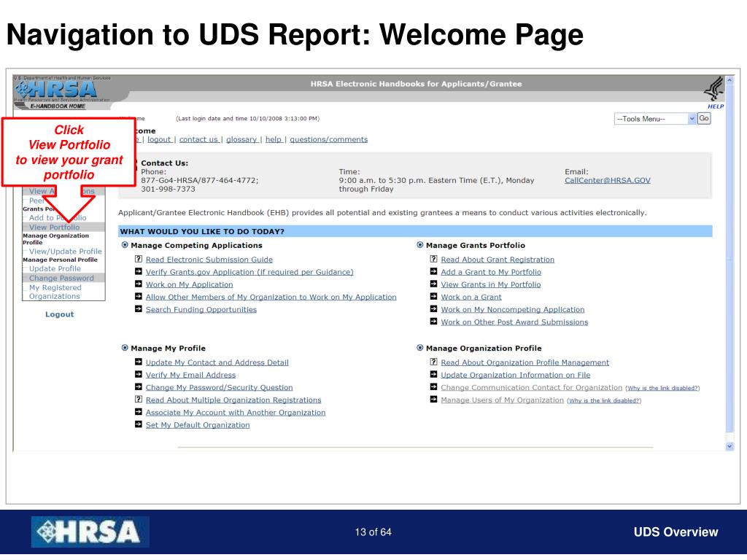Viewport: 747px width, 560px height.
Task: Click the Go button next to Tools Menu
Action: 704,118
